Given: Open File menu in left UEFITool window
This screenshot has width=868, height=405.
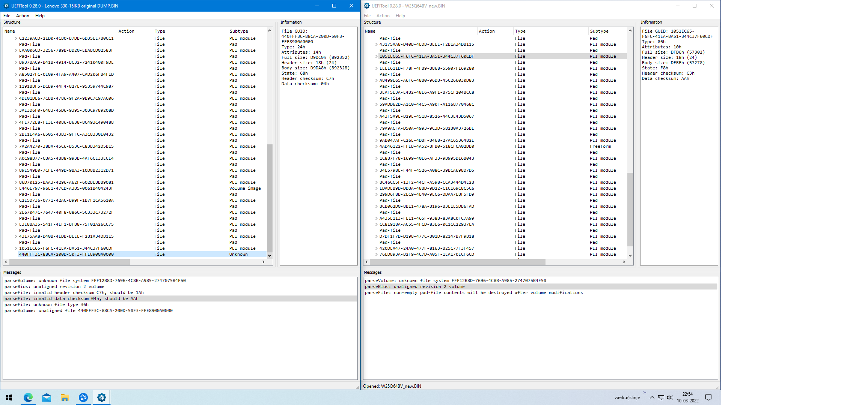Looking at the screenshot, I should (7, 16).
